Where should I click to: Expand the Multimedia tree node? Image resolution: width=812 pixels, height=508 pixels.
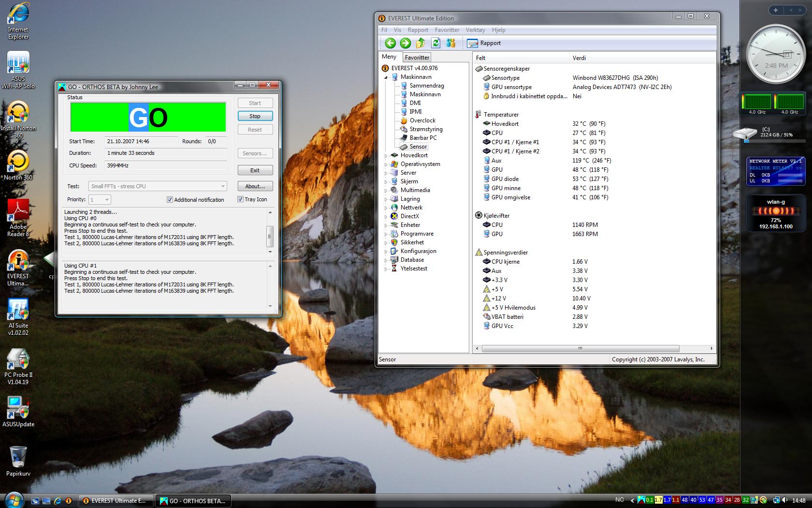click(x=386, y=191)
